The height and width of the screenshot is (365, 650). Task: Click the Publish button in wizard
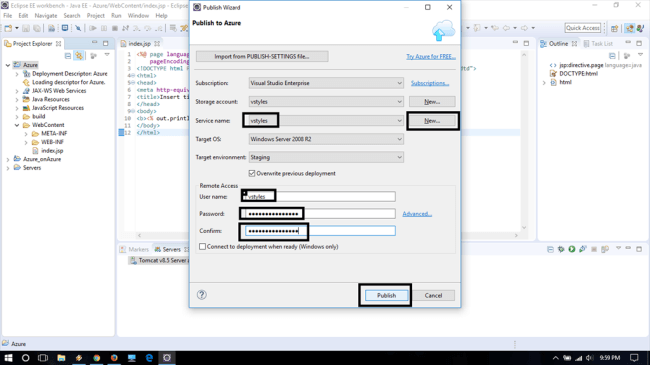coord(386,295)
